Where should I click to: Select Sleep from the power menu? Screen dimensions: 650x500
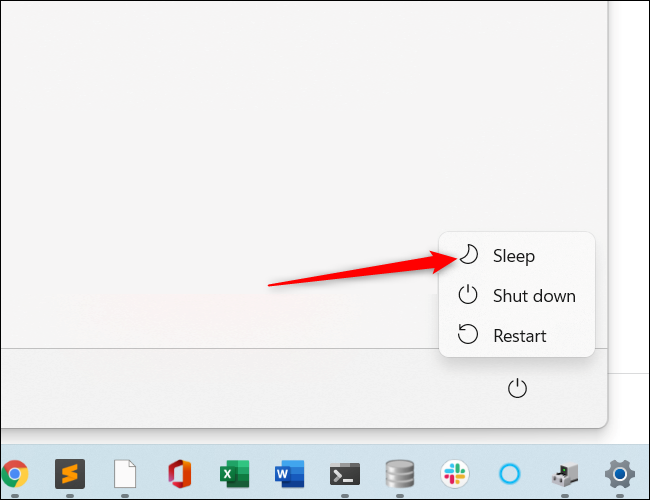[x=514, y=256]
